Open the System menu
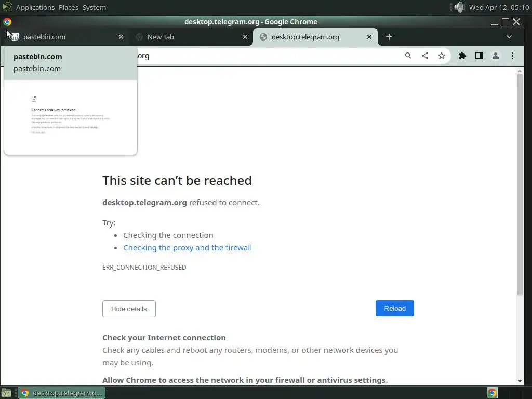532x399 pixels. (x=95, y=7)
